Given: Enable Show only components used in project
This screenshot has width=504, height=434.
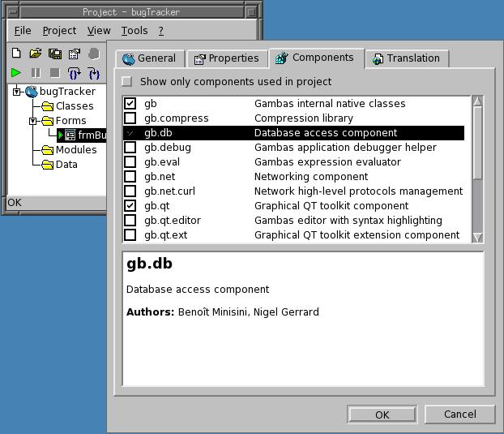Looking at the screenshot, I should tap(127, 82).
